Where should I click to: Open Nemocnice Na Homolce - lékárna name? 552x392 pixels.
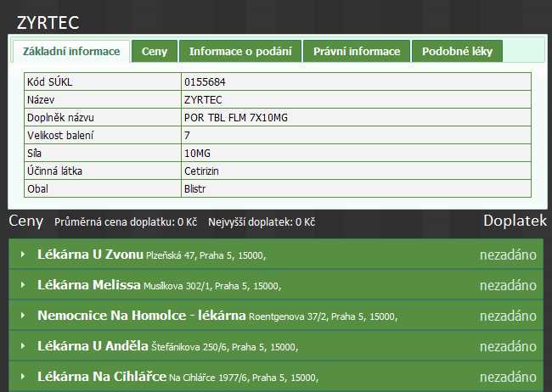coord(142,316)
